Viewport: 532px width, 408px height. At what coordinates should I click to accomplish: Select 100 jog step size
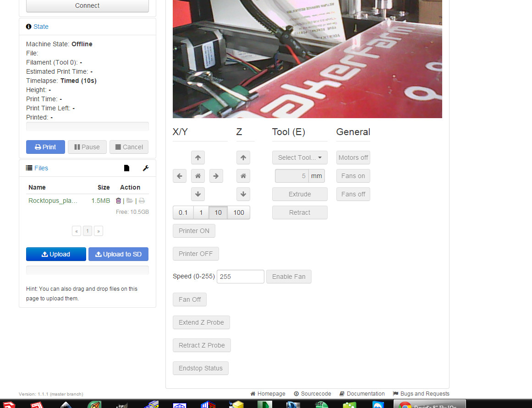click(239, 212)
